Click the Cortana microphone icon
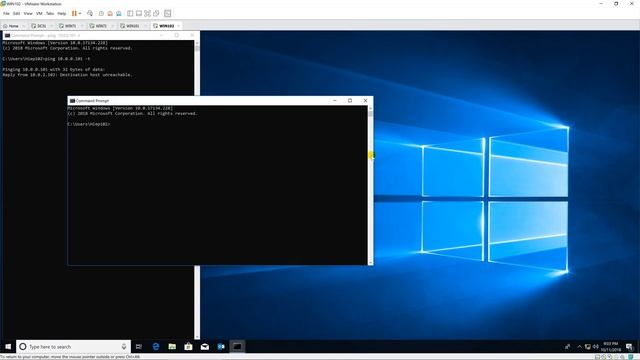This screenshot has height=360, width=640. click(x=124, y=347)
